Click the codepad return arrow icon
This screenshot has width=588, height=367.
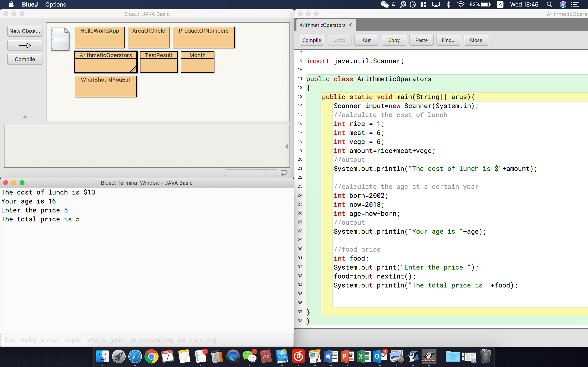tap(284, 172)
